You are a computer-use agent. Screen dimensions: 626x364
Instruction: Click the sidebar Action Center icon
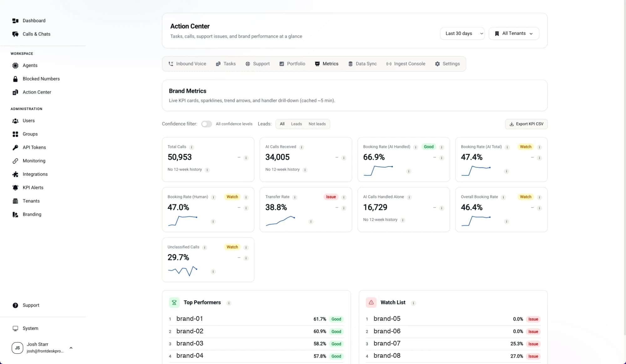pos(15,92)
